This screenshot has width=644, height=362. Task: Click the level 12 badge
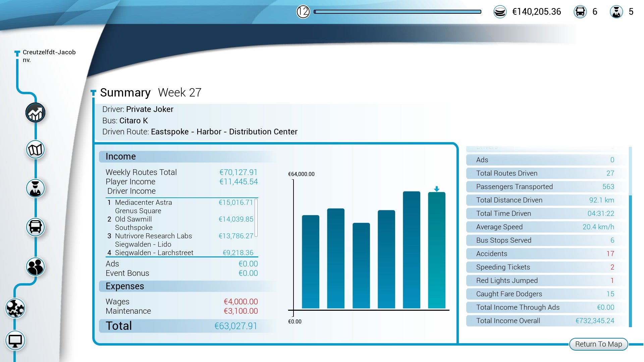click(303, 12)
